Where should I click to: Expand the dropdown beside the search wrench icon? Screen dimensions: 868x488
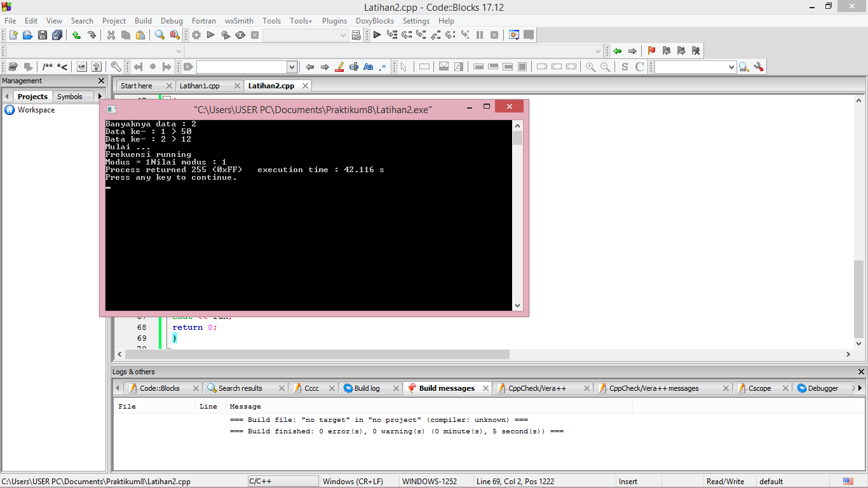731,67
